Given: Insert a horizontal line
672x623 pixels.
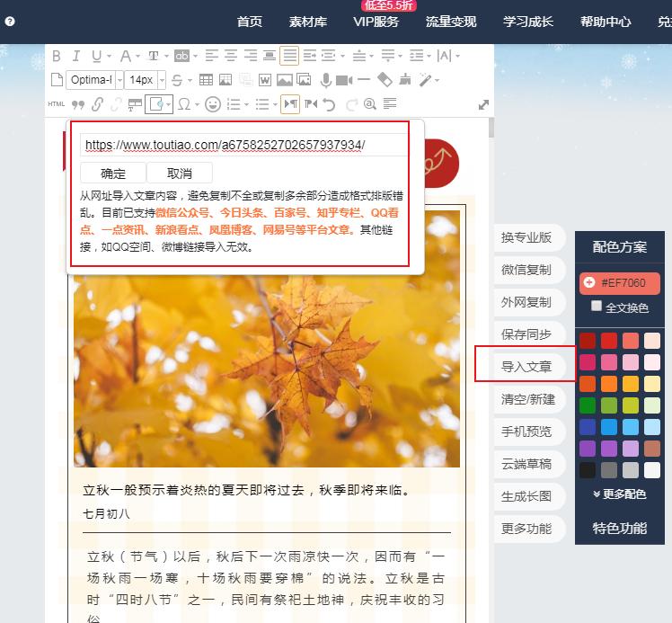Looking at the screenshot, I should tap(364, 79).
